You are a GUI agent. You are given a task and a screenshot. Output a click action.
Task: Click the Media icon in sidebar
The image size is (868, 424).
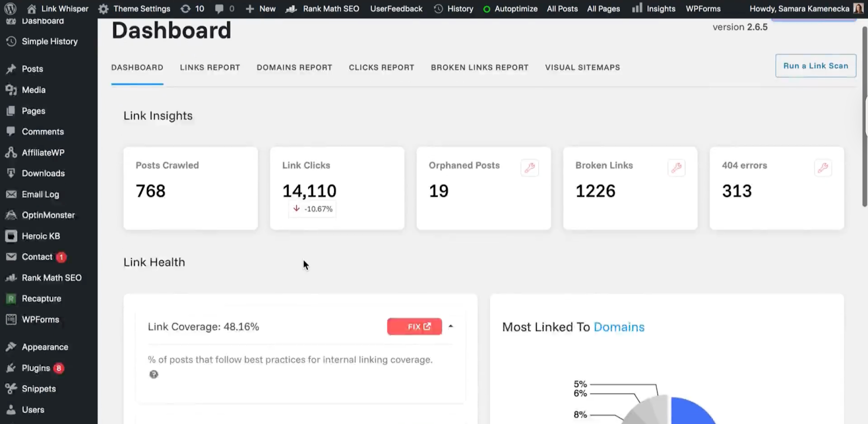[x=11, y=90]
